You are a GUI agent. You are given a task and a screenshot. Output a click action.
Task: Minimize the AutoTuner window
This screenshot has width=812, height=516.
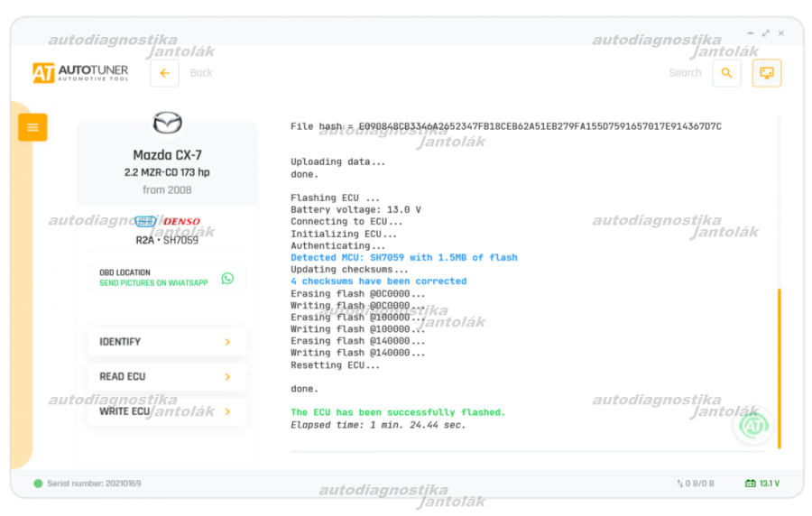[751, 33]
